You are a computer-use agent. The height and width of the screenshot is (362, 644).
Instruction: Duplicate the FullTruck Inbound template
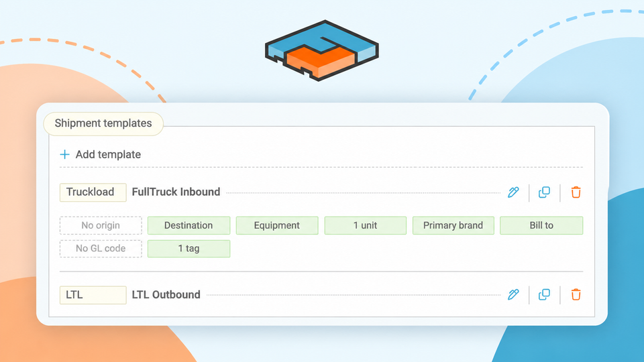[x=544, y=192]
